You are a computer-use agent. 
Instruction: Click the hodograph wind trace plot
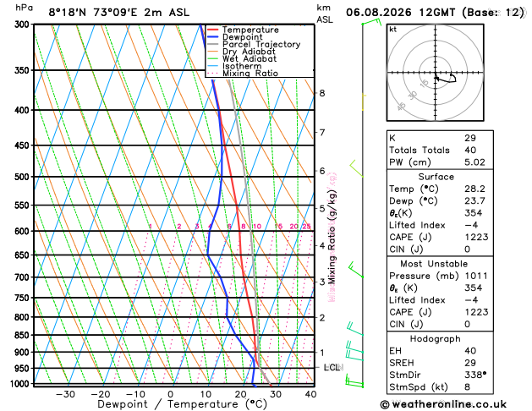point(446,78)
